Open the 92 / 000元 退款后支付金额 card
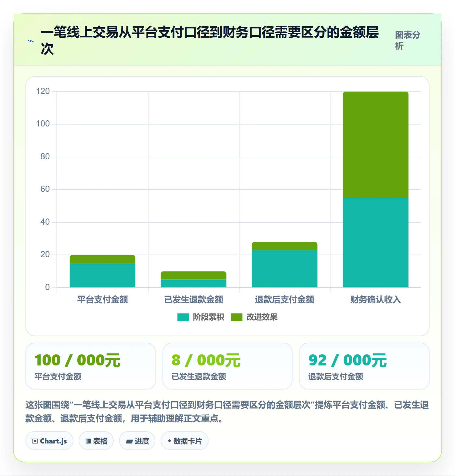The image size is (455, 476). [x=364, y=366]
